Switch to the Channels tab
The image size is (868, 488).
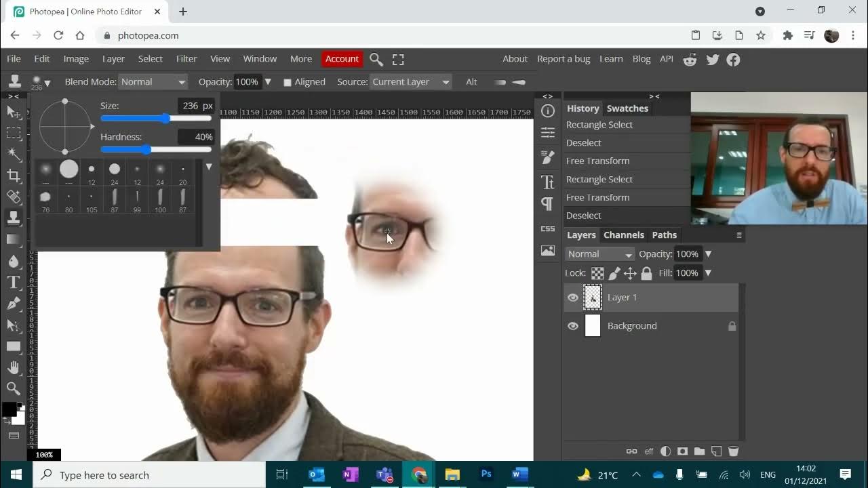point(624,235)
